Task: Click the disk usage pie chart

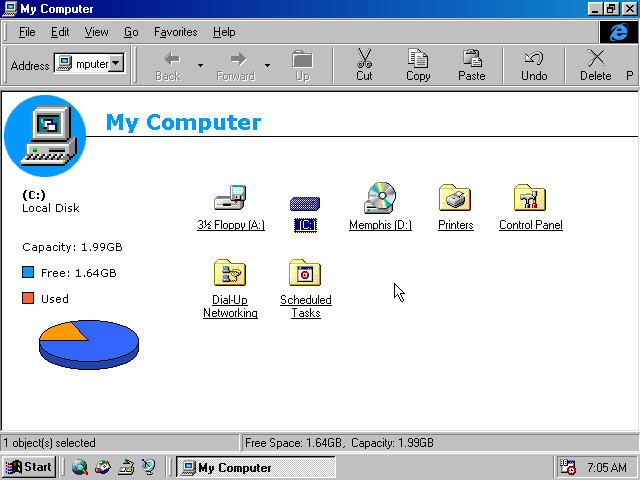Action: point(89,344)
